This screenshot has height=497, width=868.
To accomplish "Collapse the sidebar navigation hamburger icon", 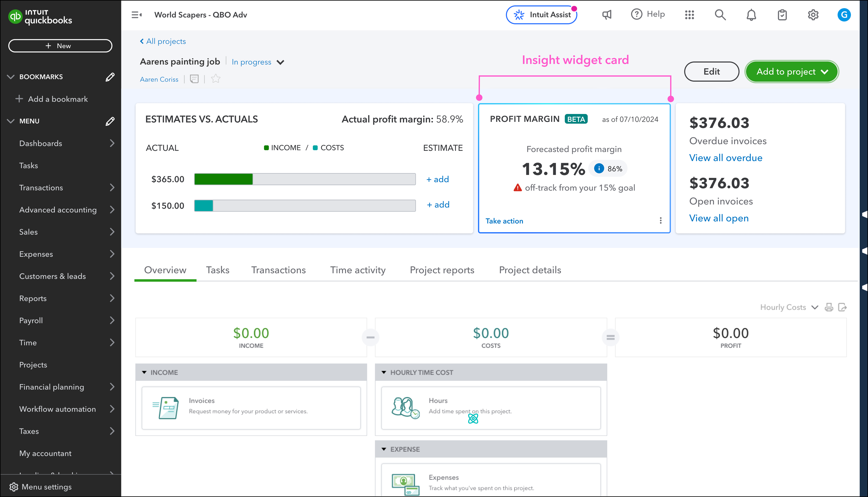I will (137, 15).
